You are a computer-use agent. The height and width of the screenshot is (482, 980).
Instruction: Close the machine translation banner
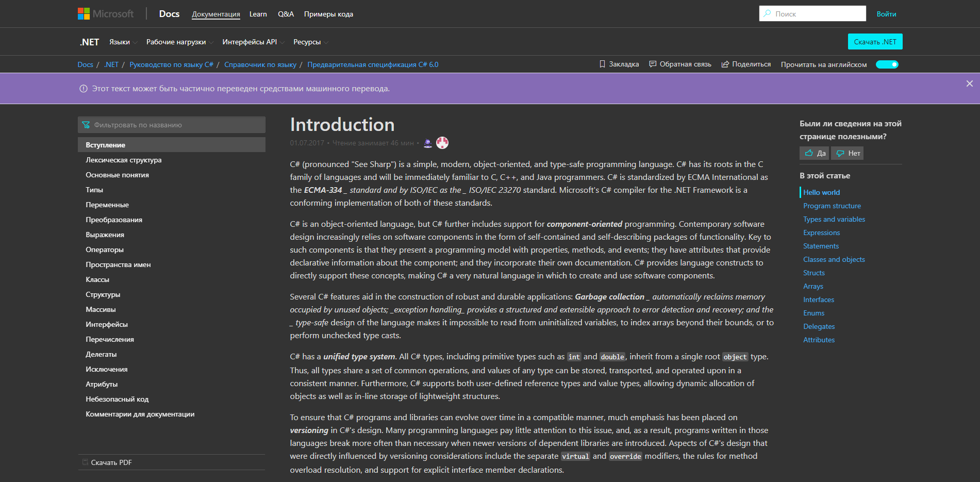(969, 84)
